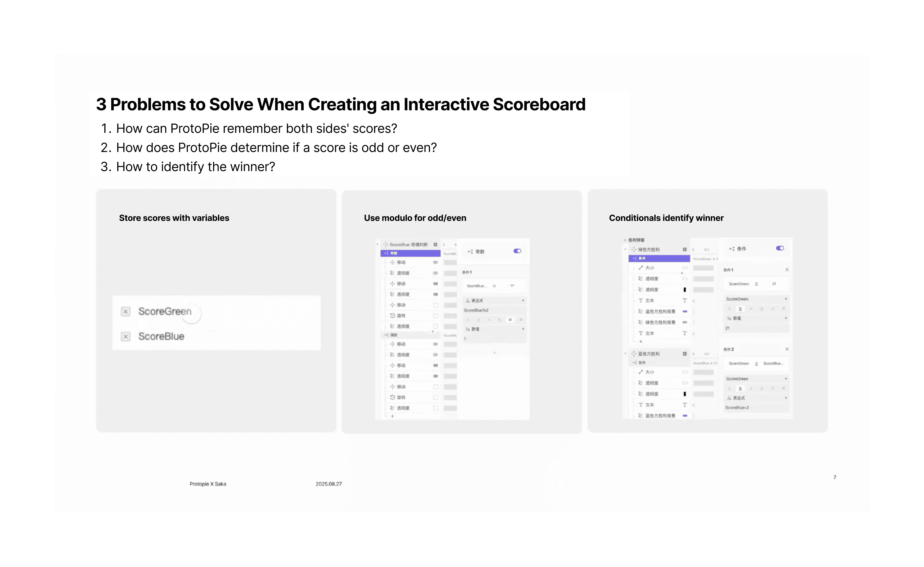Screen dimensions: 924x567
Task: Click the fx expression (表达式) icon
Action: [x=468, y=301]
